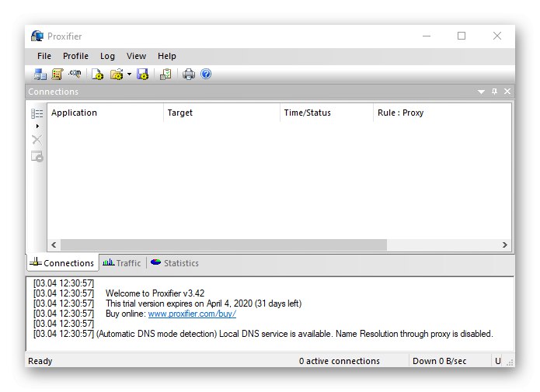Open the View menu
The image size is (540, 392).
pos(137,56)
